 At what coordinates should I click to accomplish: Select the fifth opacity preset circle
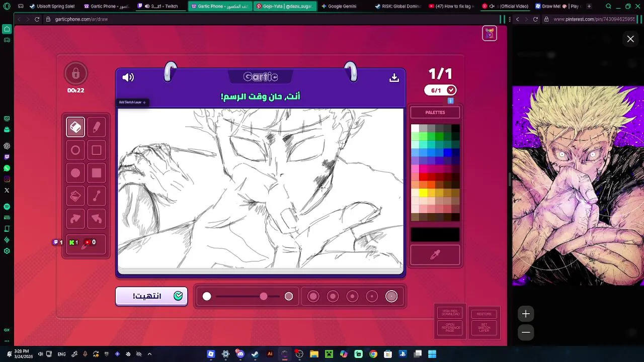click(x=391, y=297)
